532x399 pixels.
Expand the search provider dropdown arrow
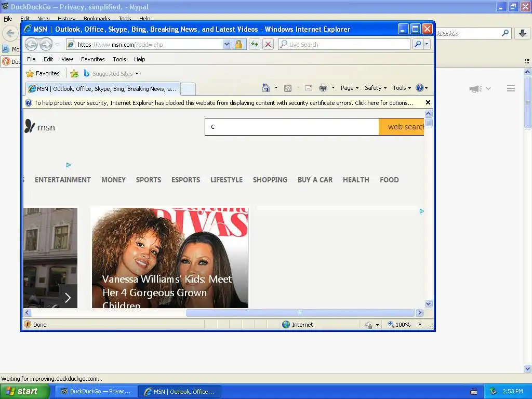(427, 45)
